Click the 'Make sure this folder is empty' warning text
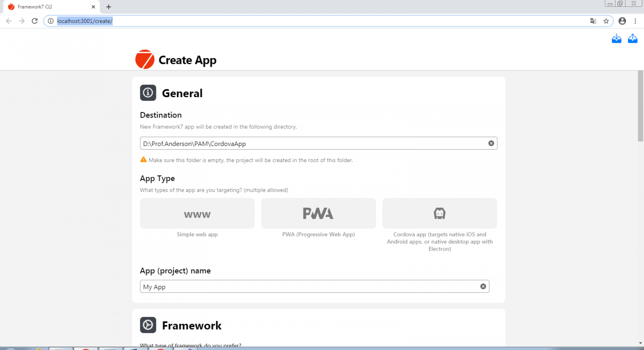Viewport: 644px width, 350px height. pos(251,160)
